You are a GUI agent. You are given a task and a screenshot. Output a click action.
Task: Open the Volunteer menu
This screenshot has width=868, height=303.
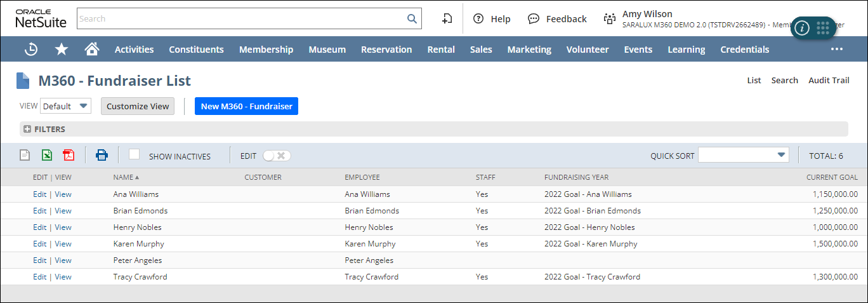pos(587,50)
